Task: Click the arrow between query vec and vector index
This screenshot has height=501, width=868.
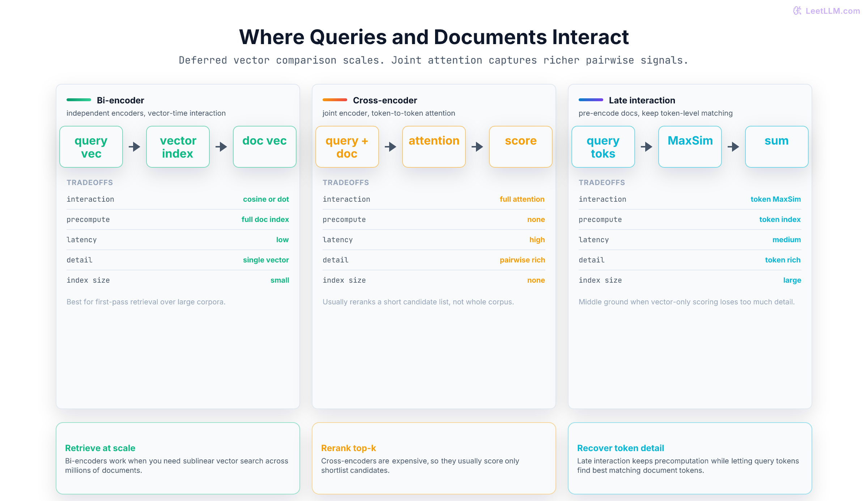Action: pos(135,147)
